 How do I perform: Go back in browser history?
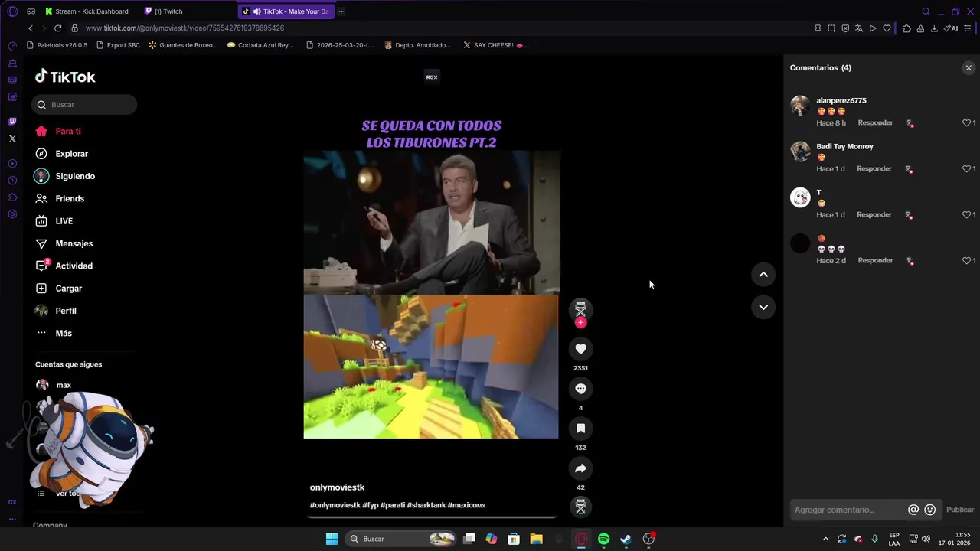coord(30,28)
